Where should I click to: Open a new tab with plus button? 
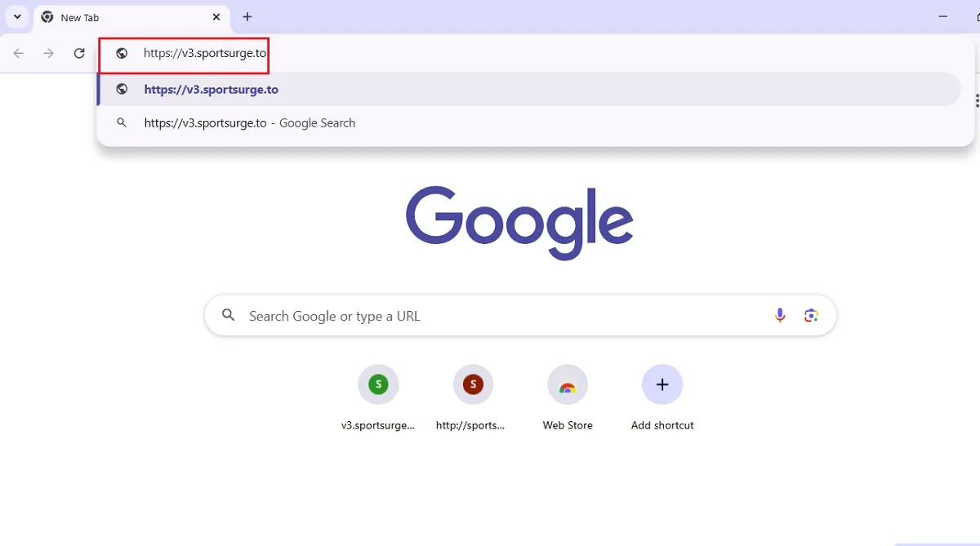pos(247,17)
